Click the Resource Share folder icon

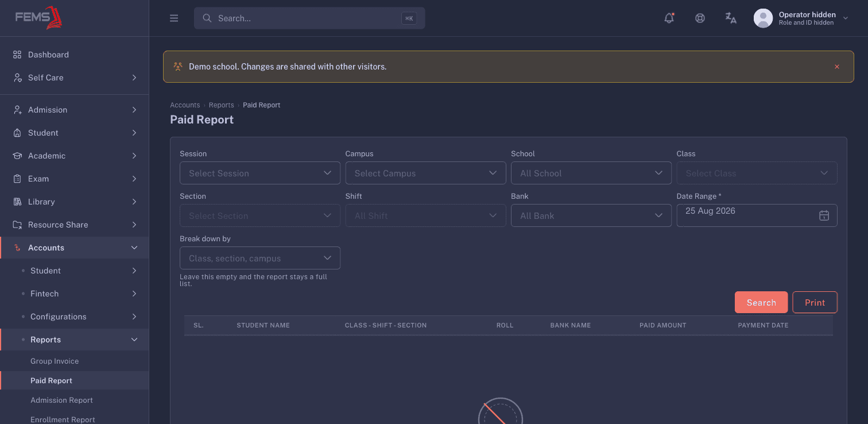click(x=17, y=225)
